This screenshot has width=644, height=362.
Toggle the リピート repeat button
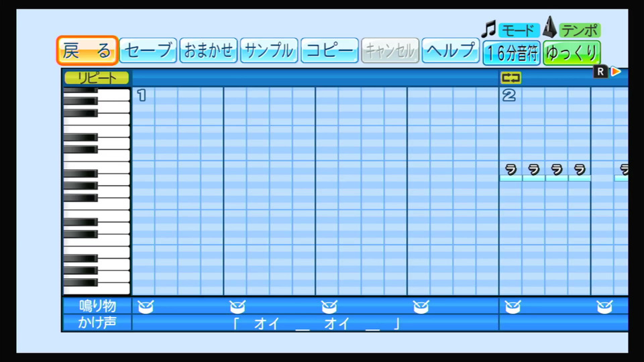97,78
